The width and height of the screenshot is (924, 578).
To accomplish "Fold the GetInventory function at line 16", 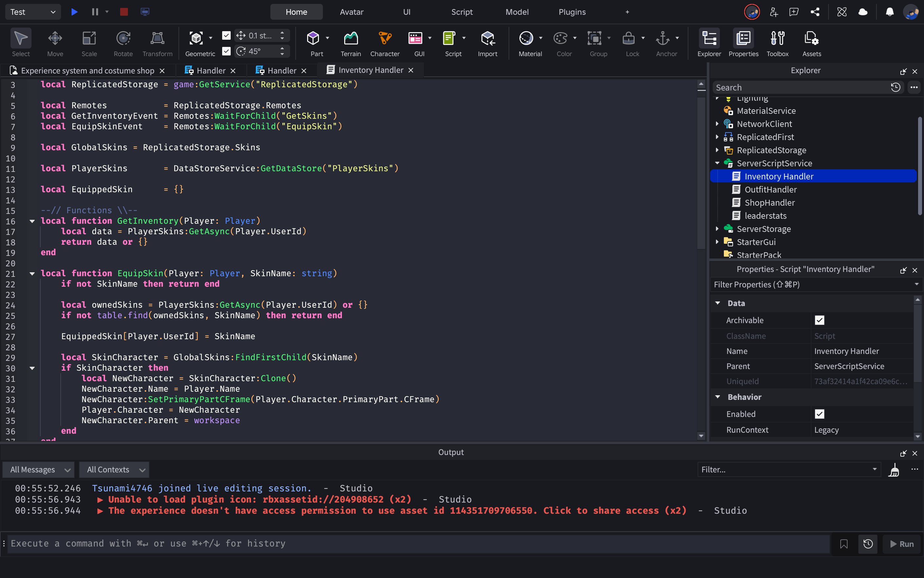I will [x=32, y=221].
